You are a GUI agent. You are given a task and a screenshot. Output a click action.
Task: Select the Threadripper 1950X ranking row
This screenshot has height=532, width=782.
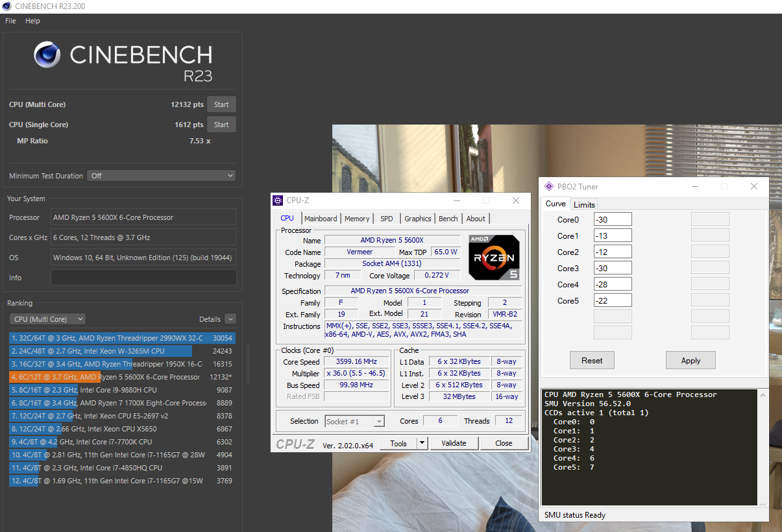(122, 364)
